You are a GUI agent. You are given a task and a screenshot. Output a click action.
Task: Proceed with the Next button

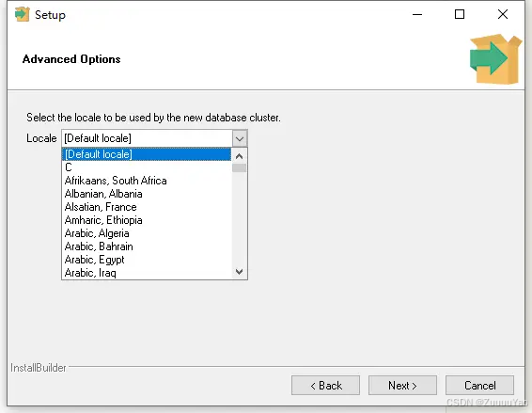pyautogui.click(x=402, y=386)
